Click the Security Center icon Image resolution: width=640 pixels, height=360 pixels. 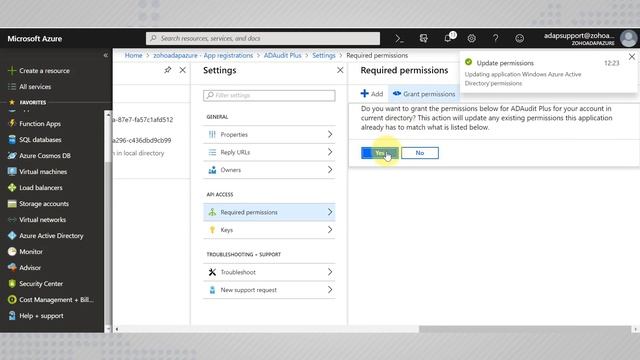12,284
